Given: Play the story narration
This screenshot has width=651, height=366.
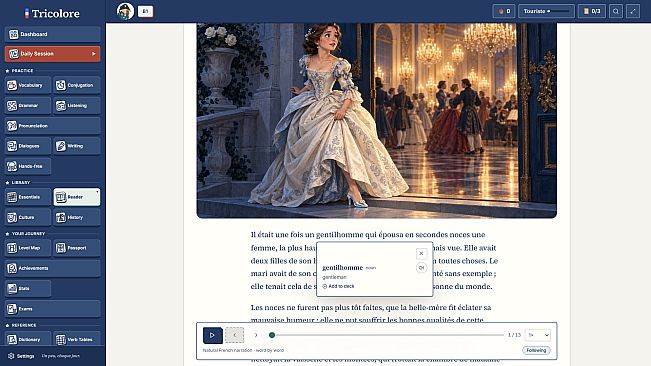Looking at the screenshot, I should click(213, 335).
